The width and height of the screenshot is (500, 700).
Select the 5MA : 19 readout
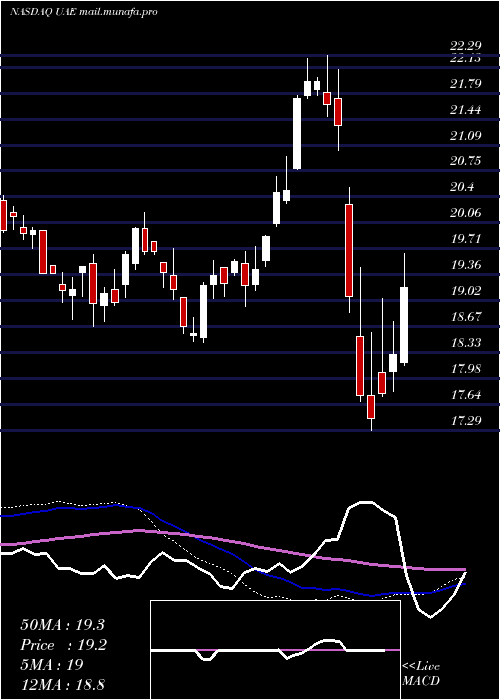[52, 665]
